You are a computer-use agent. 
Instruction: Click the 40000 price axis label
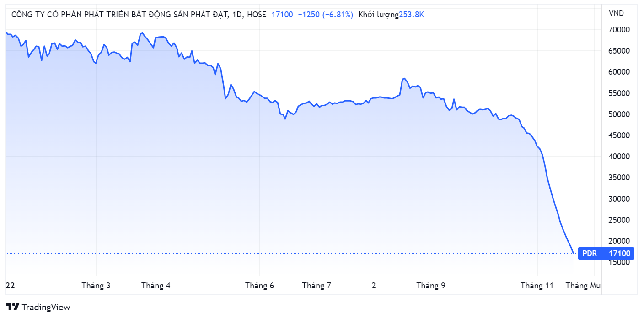619,157
